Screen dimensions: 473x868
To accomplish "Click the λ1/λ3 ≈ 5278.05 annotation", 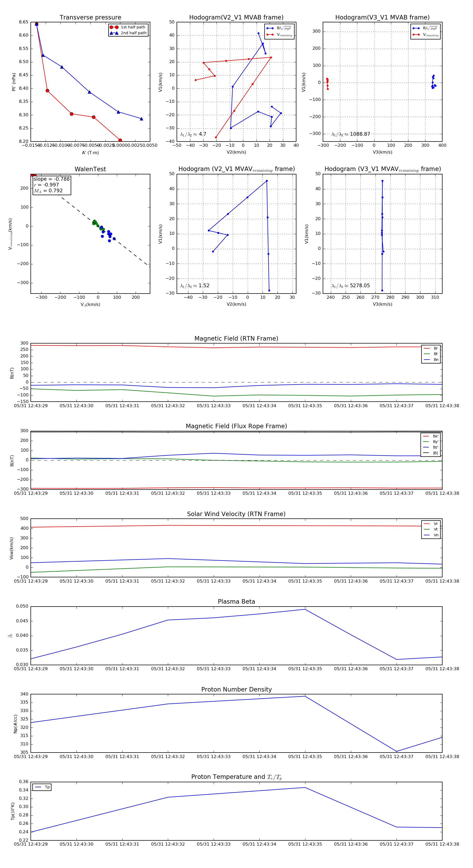I will tap(351, 286).
